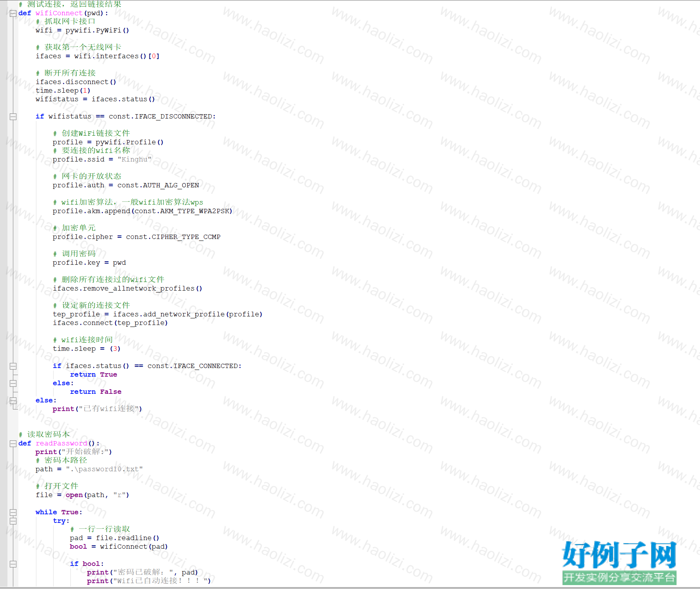700x589 pixels.
Task: Click the line 'ifaces.disconnect()'
Action: 76,82
